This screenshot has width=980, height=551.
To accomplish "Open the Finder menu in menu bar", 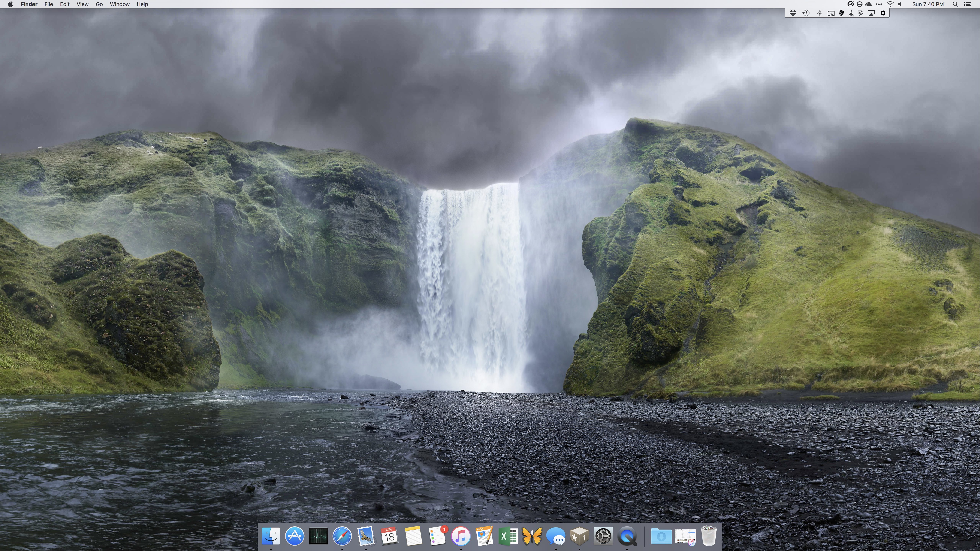I will point(29,4).
